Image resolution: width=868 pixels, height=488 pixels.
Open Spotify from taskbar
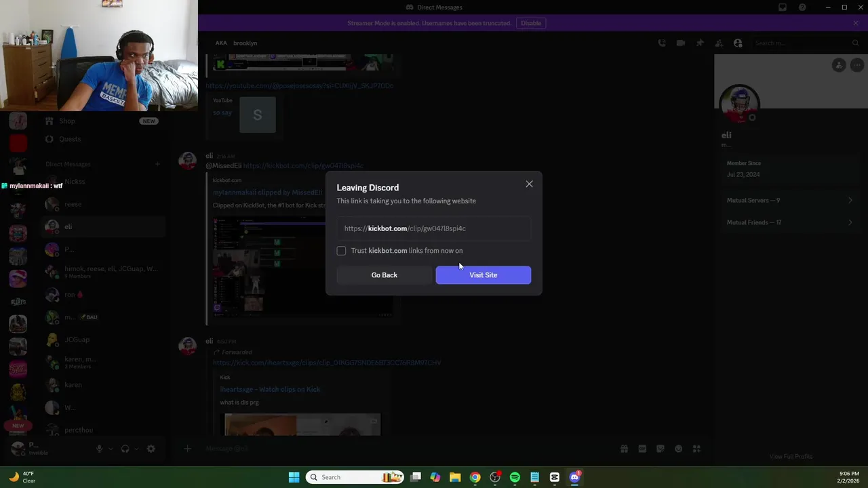(x=515, y=477)
